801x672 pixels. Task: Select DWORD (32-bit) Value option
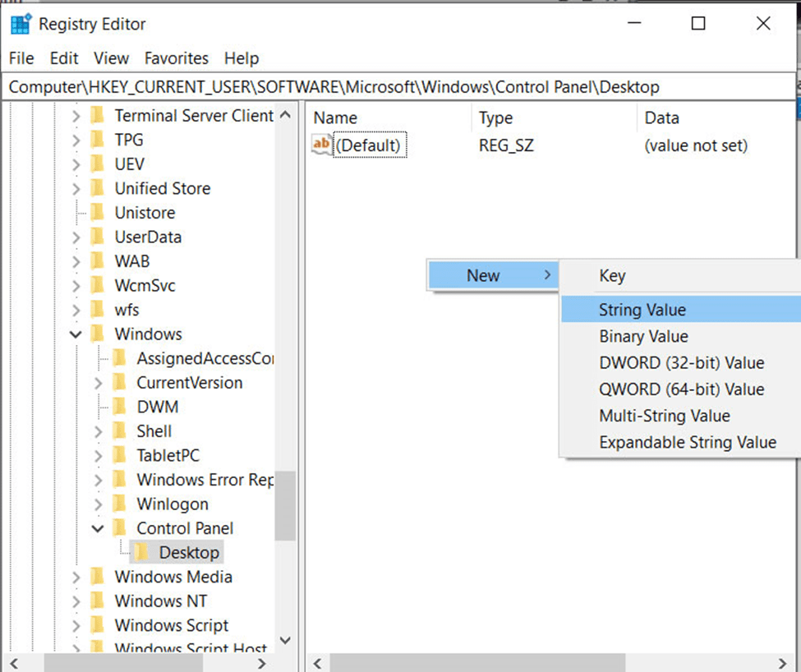[x=681, y=363]
